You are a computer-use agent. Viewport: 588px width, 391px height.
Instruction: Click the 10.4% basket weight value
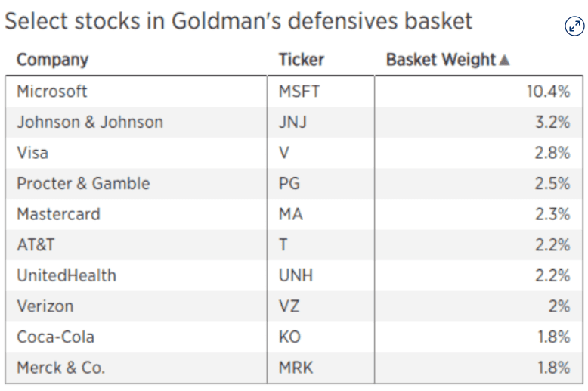click(x=548, y=92)
